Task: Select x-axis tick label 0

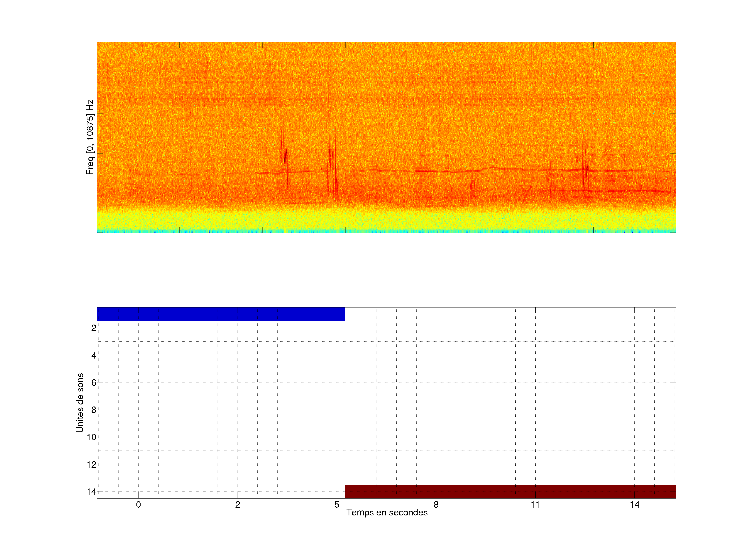Action: tap(139, 505)
